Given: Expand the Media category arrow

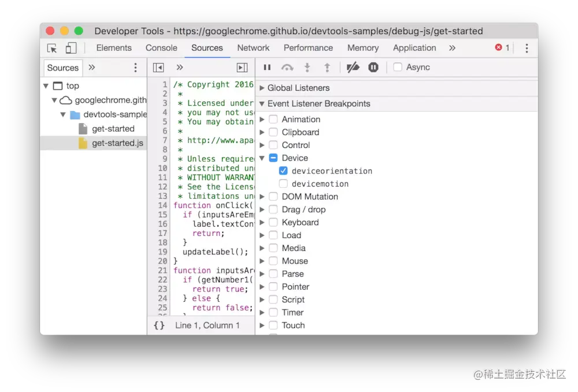Looking at the screenshot, I should 262,248.
